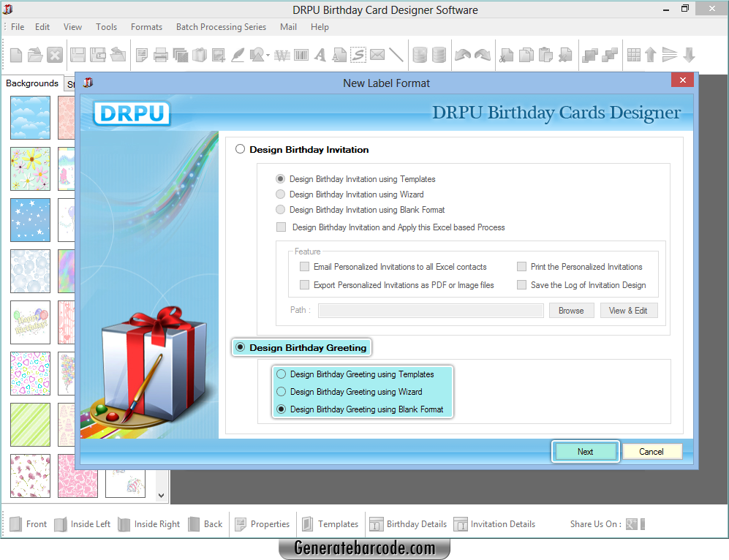Click the grid table toolbar icon
Viewport: 729px width, 560px height.
[x=634, y=55]
